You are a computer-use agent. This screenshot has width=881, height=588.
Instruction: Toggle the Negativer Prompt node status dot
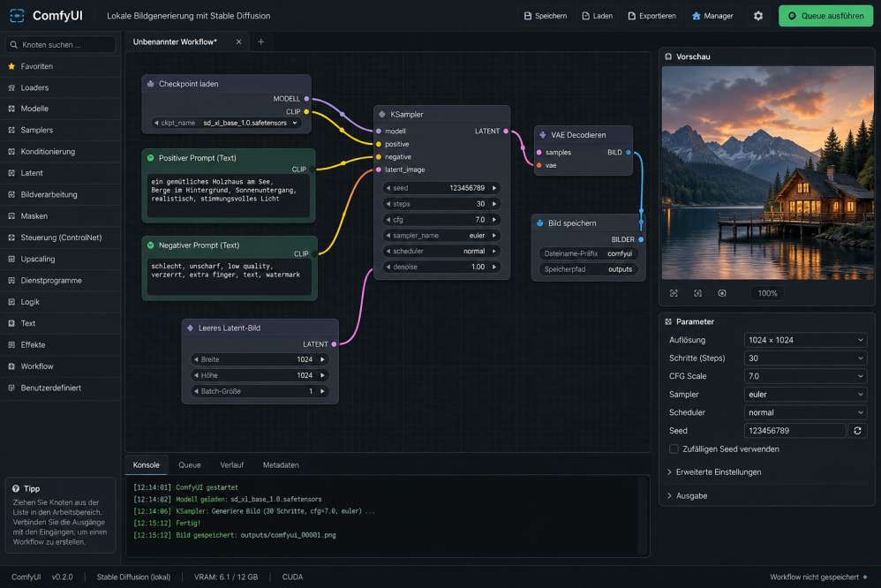click(x=151, y=245)
